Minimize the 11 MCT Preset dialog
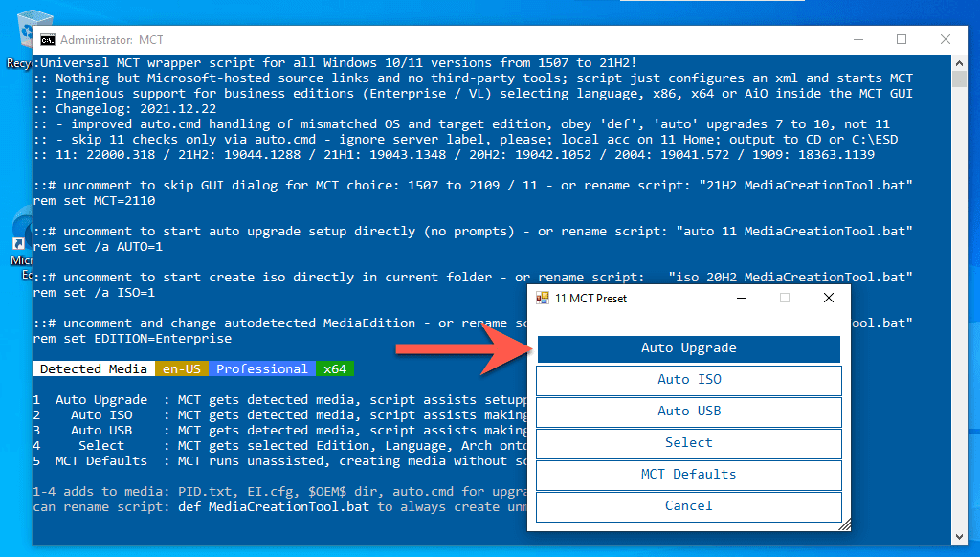This screenshot has width=980, height=557. [741, 298]
